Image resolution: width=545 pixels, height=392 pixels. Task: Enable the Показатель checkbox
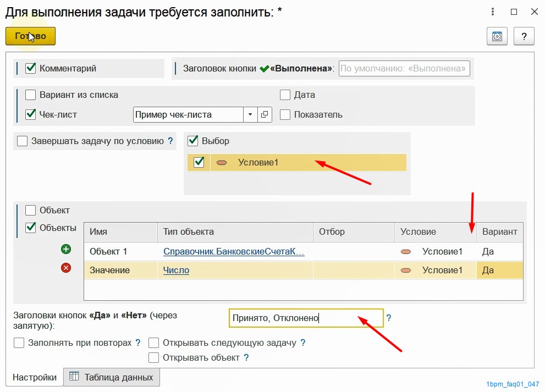pyautogui.click(x=285, y=114)
